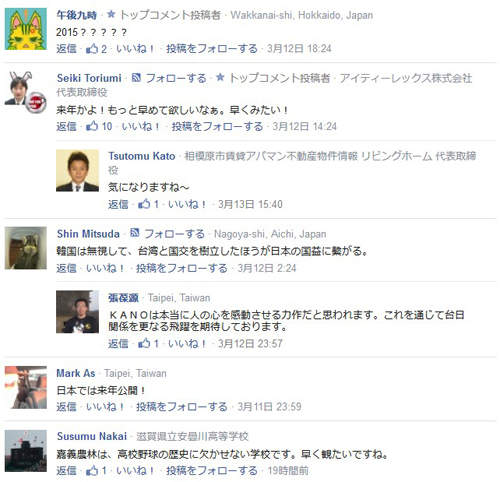Image resolution: width=500 pixels, height=482 pixels.
Task: Follow post on Susumu Nakai's comment
Action: [212, 470]
